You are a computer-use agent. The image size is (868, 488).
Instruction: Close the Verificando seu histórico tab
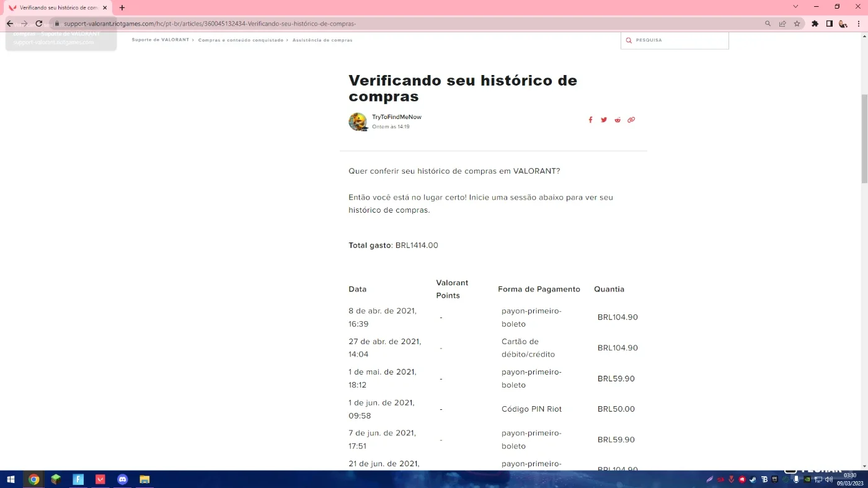(x=105, y=7)
